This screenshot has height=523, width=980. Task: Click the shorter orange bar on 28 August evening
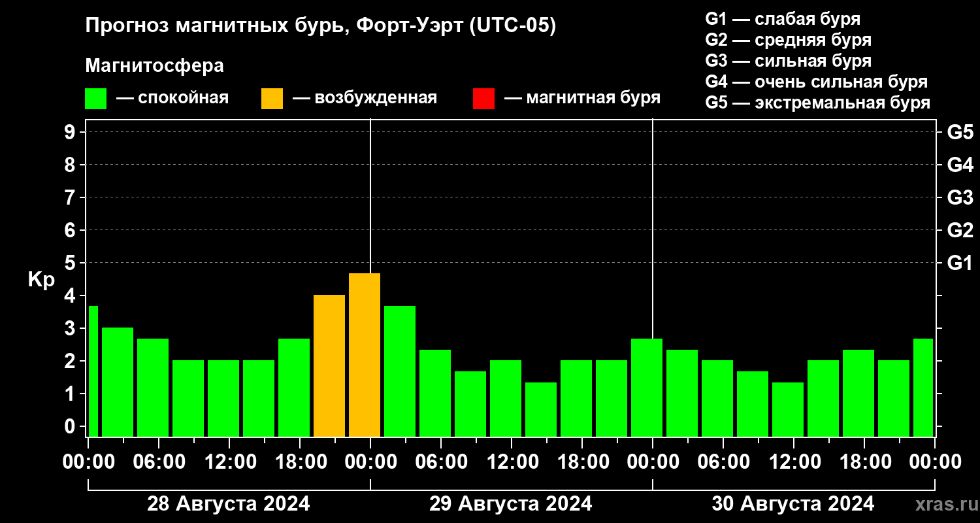point(329,366)
